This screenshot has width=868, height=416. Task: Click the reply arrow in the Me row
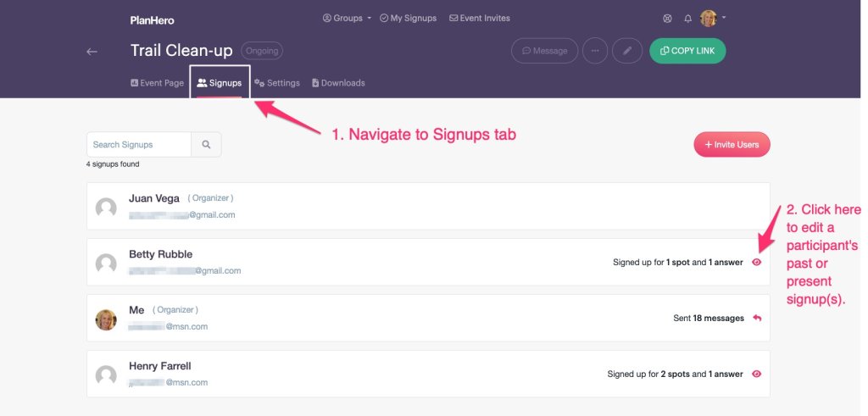click(x=756, y=319)
